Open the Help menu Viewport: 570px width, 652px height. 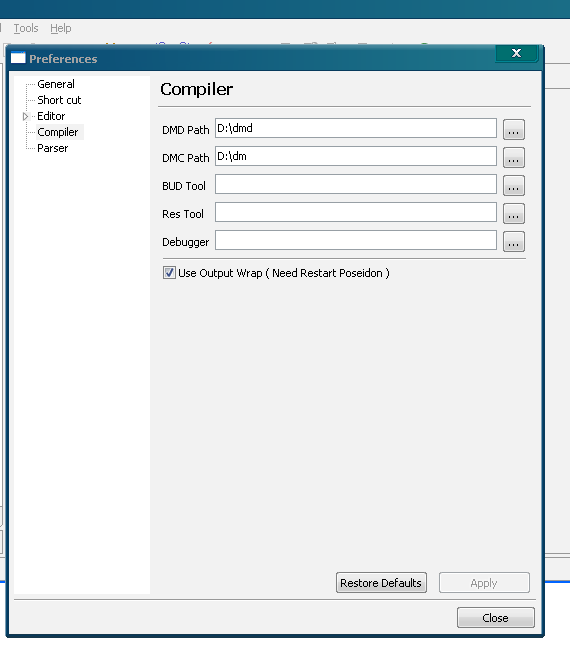coord(61,28)
